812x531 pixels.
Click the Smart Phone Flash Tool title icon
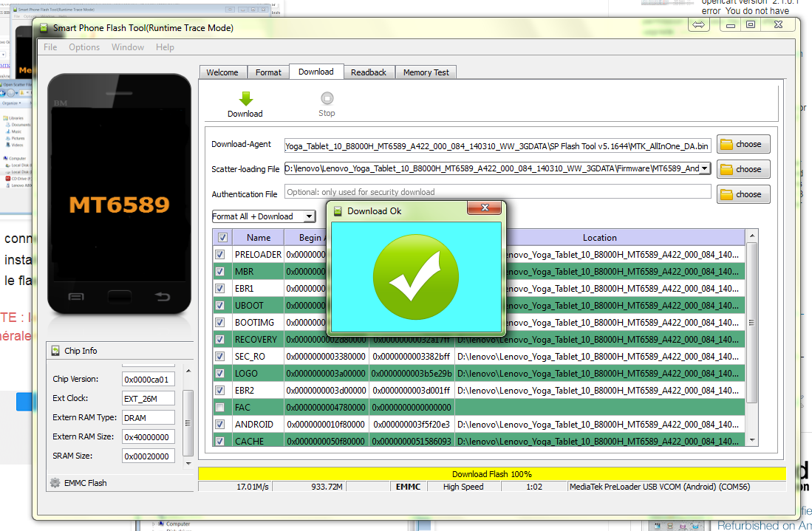pos(44,28)
